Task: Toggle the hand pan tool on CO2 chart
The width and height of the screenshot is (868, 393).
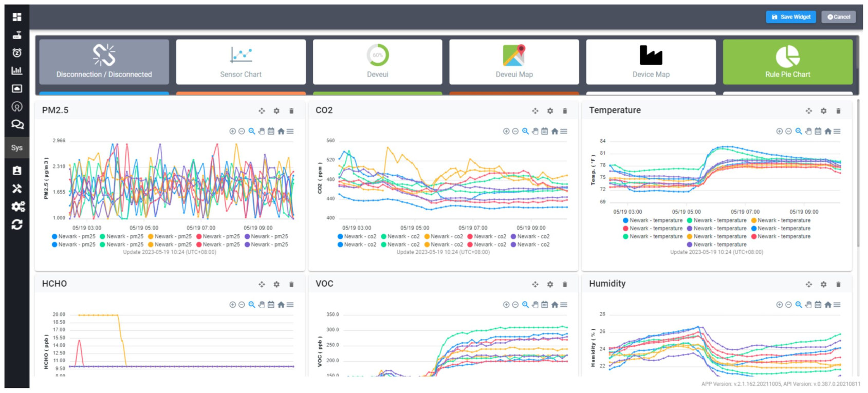Action: (535, 132)
